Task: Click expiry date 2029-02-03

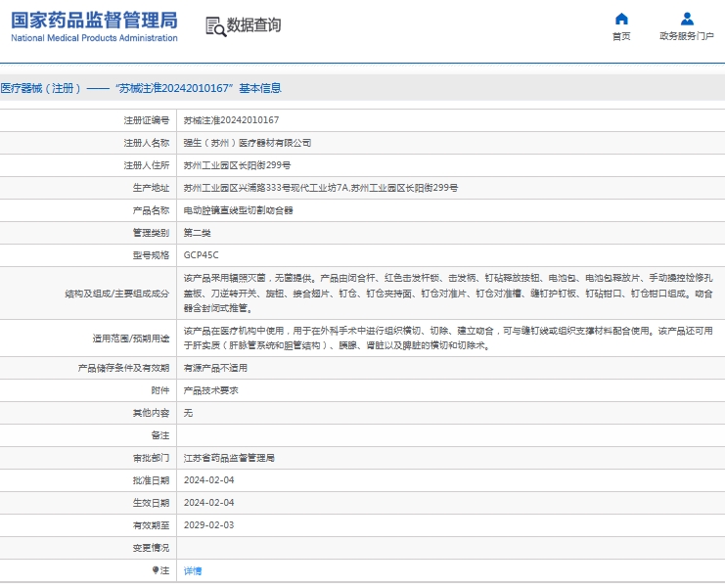Action: click(209, 525)
